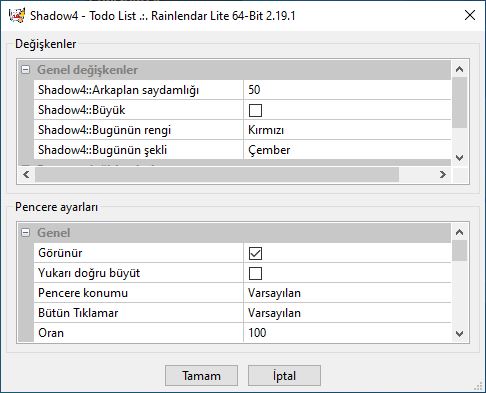This screenshot has width=486, height=393.
Task: Click left arrow of Değişkenler horizontal scrollbar
Action: 26,174
